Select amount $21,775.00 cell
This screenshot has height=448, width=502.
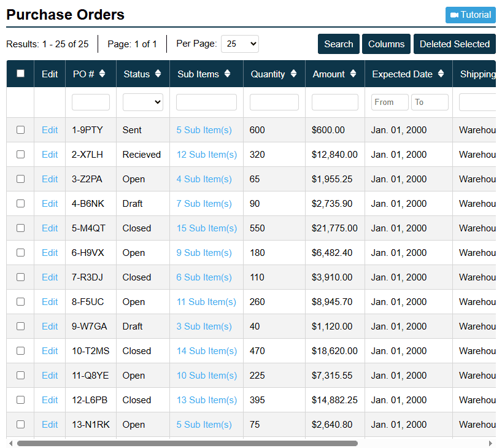tap(335, 228)
